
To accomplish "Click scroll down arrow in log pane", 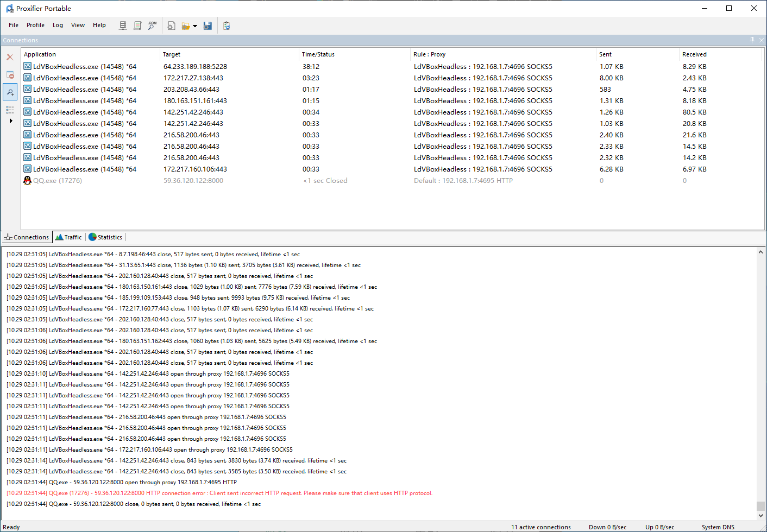I will point(760,516).
